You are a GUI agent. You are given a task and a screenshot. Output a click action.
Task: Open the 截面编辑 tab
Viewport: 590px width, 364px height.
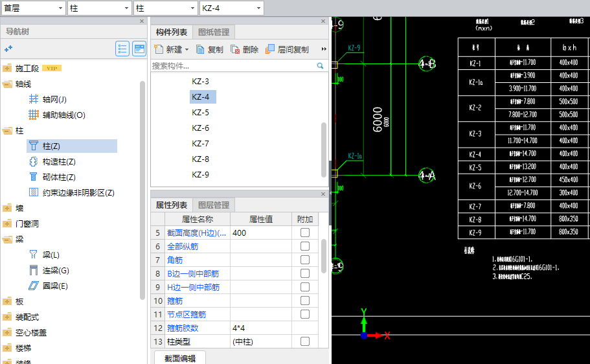180,358
